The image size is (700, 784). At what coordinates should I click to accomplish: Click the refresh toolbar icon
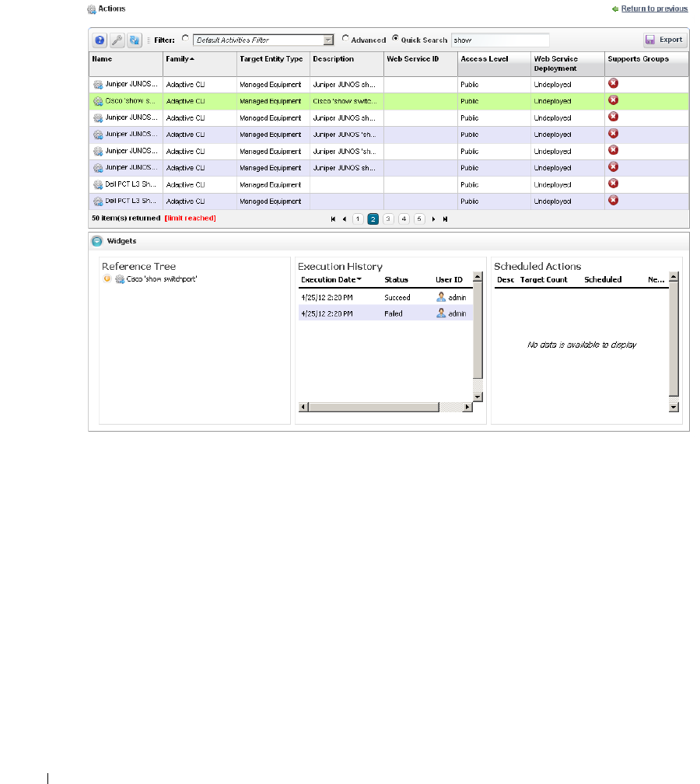tap(135, 40)
